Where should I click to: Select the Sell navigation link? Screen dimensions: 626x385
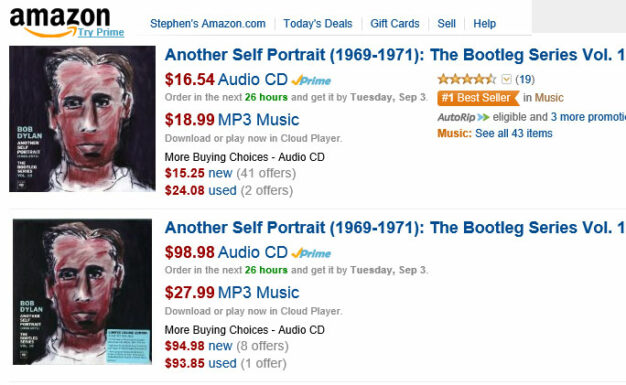click(x=446, y=24)
